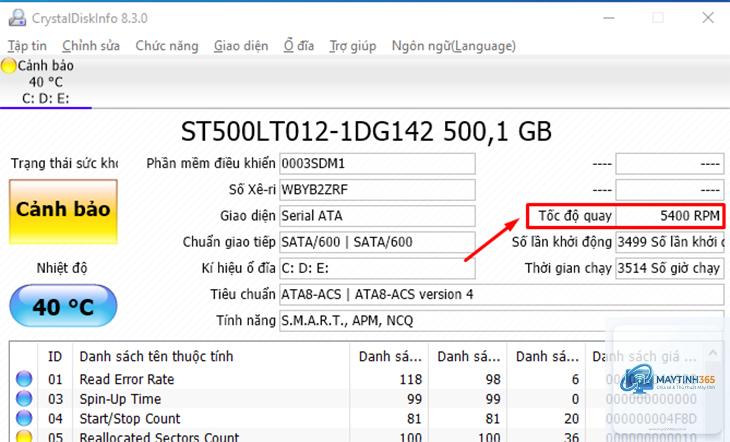Click the Danh sách tên thuộc tính column header
The width and height of the screenshot is (730, 442).
pyautogui.click(x=211, y=356)
